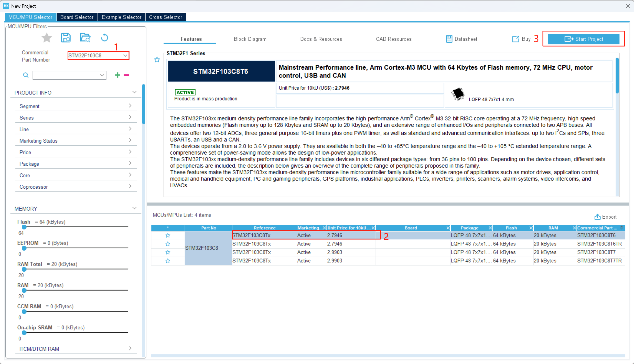Viewport: 634px width, 364px height.
Task: Open the Commercial Part Number dropdown
Action: tap(125, 56)
